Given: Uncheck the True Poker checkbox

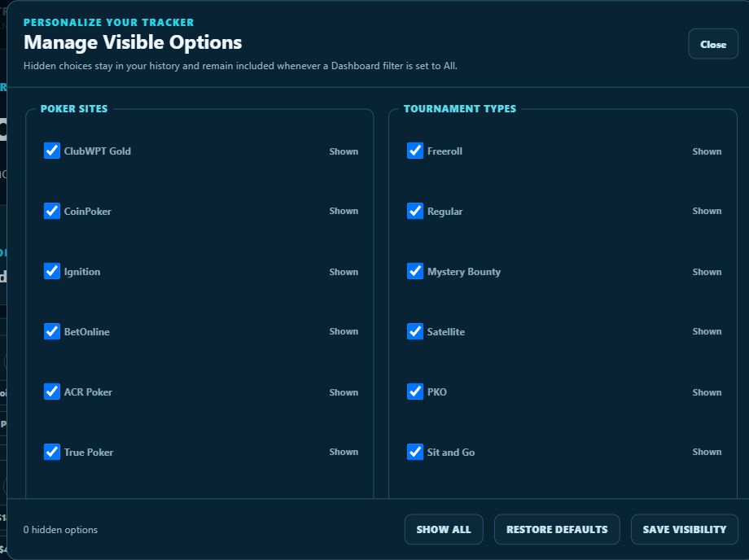Looking at the screenshot, I should coord(51,451).
